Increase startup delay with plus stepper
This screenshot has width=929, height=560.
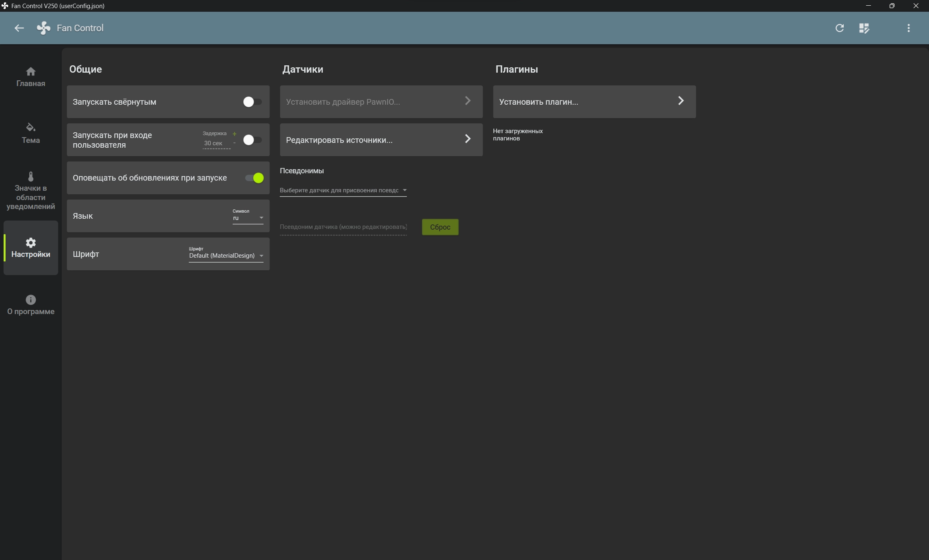coord(234,134)
